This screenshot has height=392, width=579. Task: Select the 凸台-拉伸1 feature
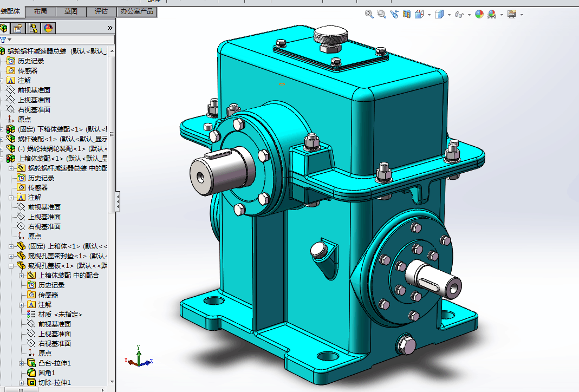(55, 363)
